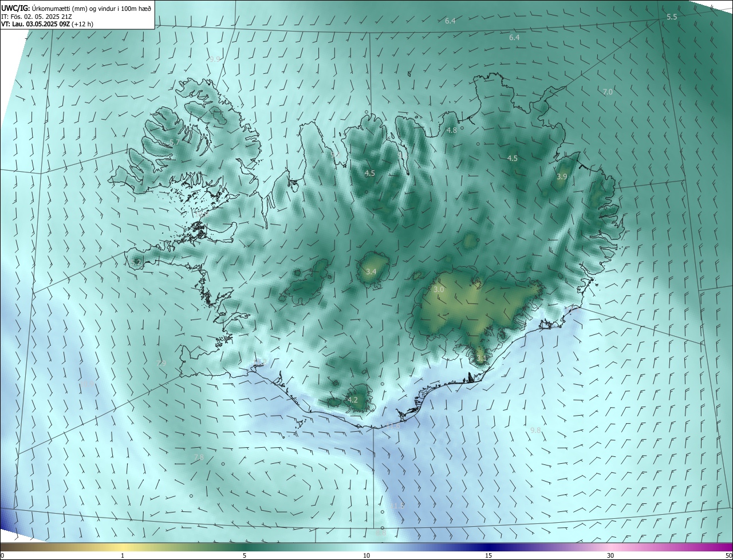The width and height of the screenshot is (733, 560).
Task: Click the 4.2 value on the southern glacier
Action: tap(353, 400)
